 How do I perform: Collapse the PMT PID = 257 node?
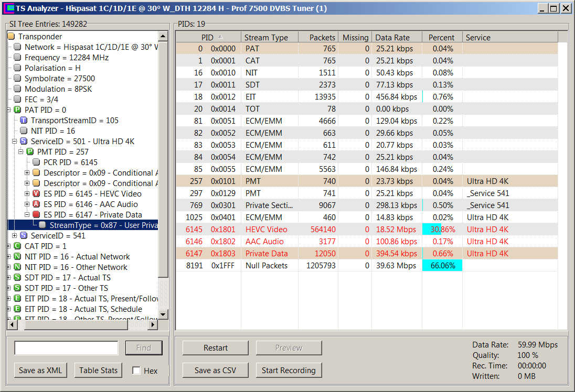pos(21,152)
